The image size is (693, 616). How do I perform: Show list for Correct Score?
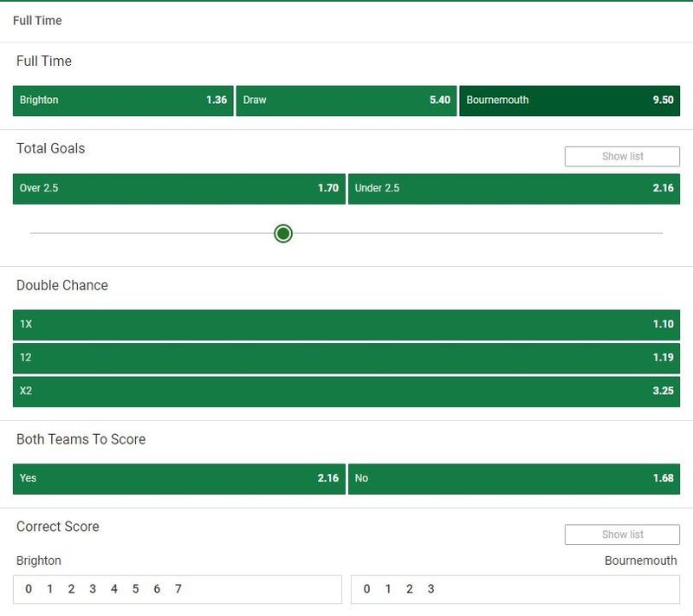(622, 535)
